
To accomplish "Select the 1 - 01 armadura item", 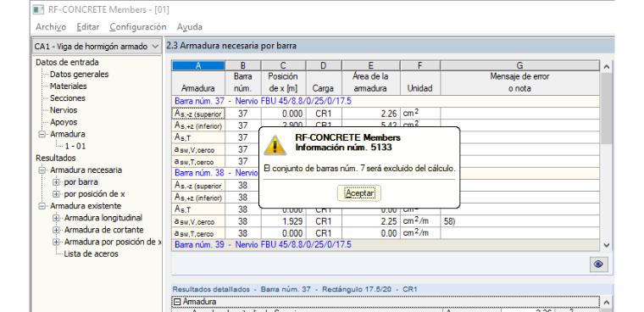I will (75, 146).
